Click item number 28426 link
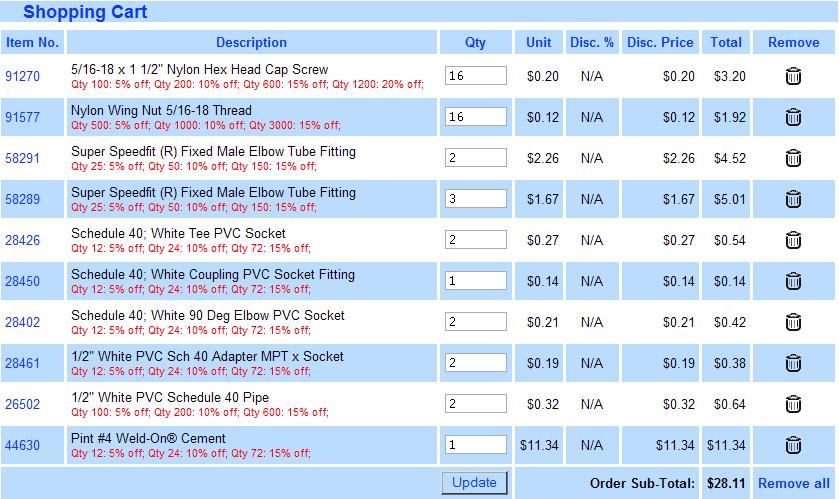Image resolution: width=839 pixels, height=499 pixels. point(22,240)
